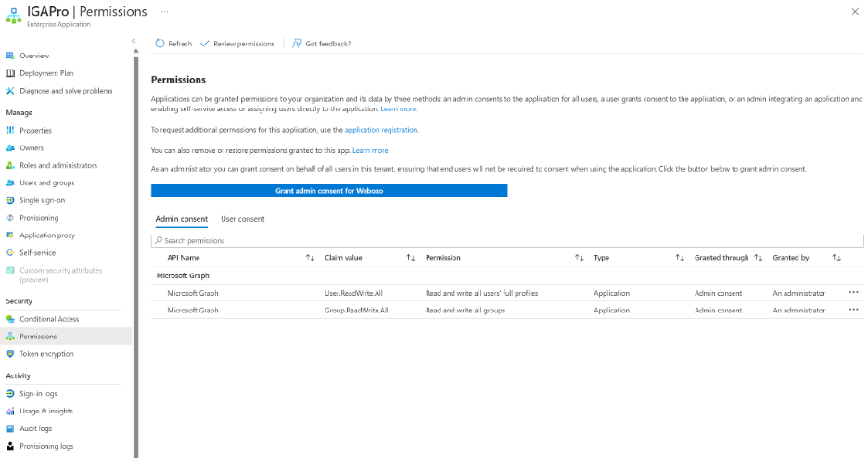
Task: Close the Permissions blade with X
Action: click(x=855, y=12)
